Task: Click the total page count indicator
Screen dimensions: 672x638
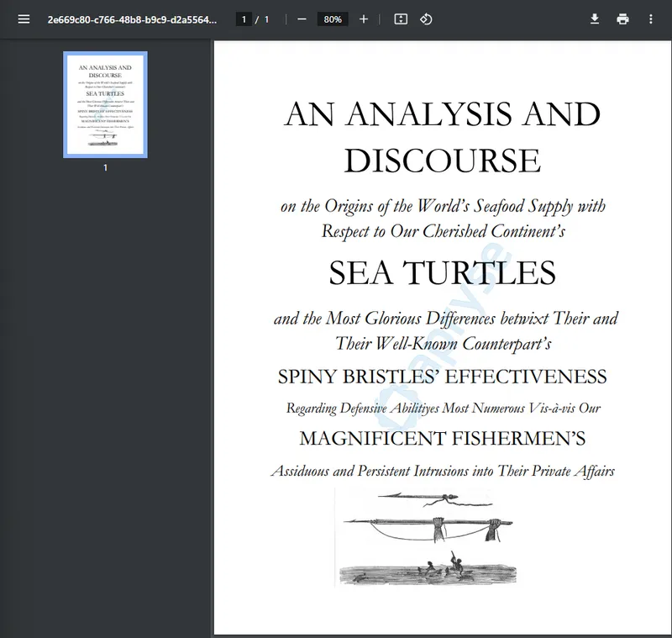Action: (266, 19)
